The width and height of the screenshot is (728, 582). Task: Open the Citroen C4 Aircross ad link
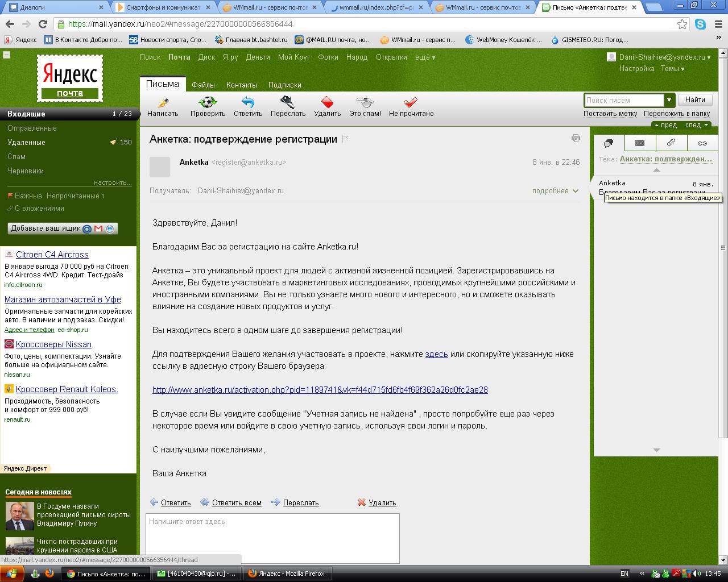pyautogui.click(x=52, y=255)
